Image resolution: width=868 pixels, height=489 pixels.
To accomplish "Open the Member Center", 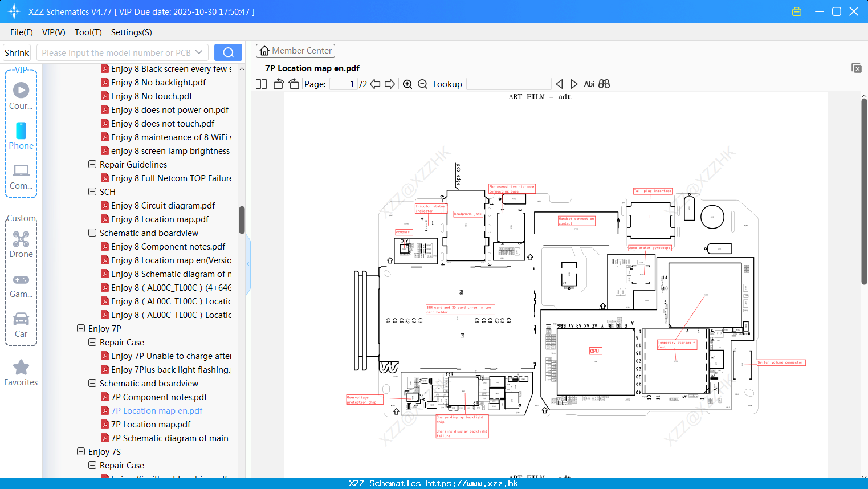I will 295,51.
